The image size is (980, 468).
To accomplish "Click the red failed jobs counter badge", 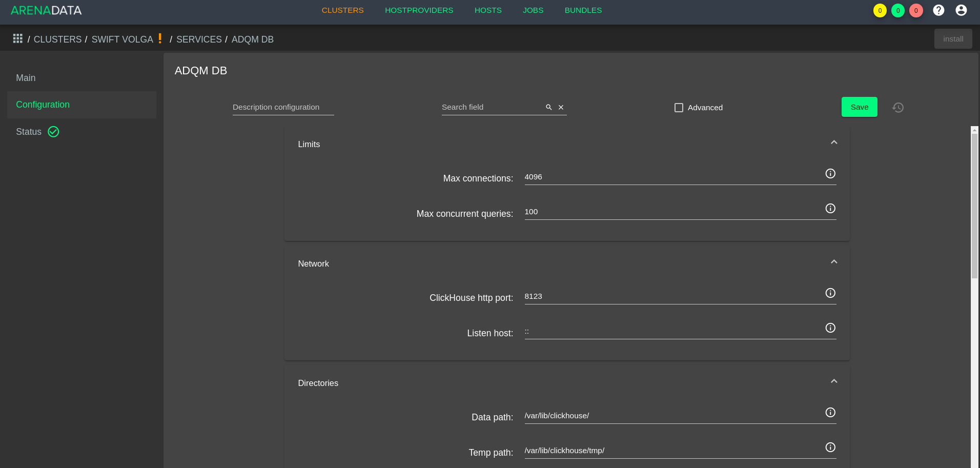I will tap(916, 11).
